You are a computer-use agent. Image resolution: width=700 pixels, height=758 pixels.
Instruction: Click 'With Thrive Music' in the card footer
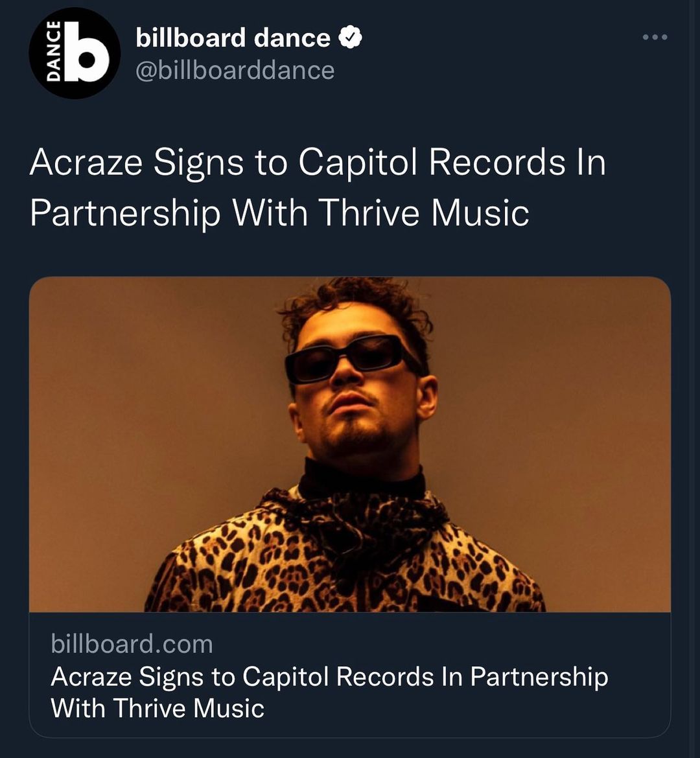157,707
